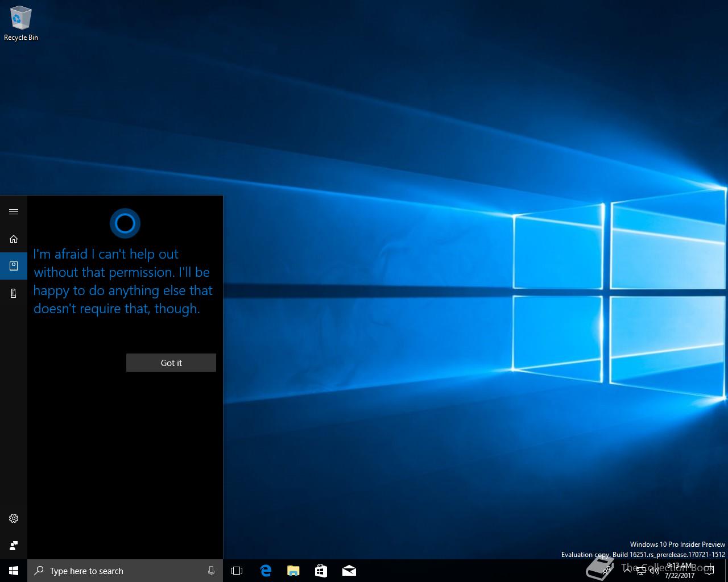Open Cortana Devices panel
Viewport: 728px width, 582px height.
click(14, 293)
